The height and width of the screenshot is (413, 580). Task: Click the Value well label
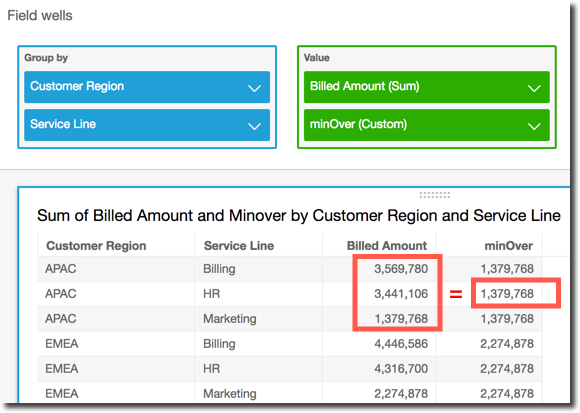[317, 58]
